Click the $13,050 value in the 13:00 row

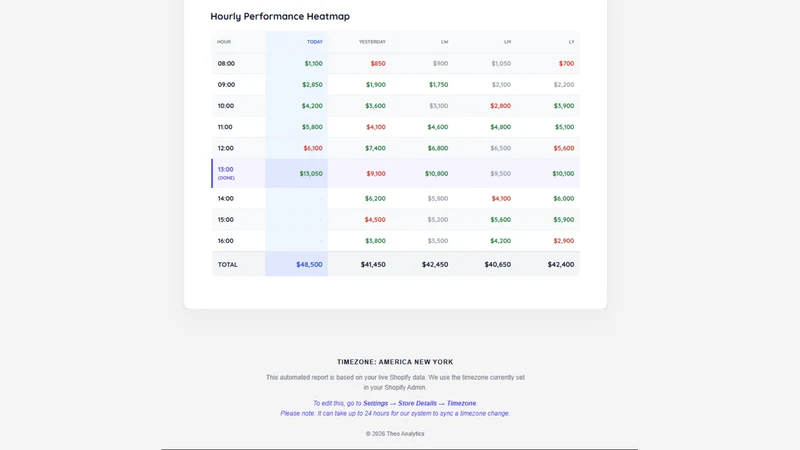(x=311, y=173)
